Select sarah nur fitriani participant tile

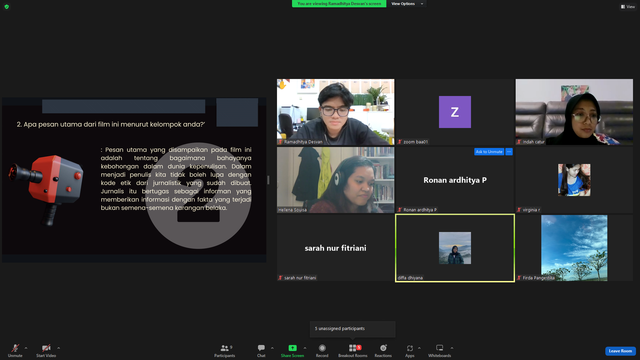336,248
